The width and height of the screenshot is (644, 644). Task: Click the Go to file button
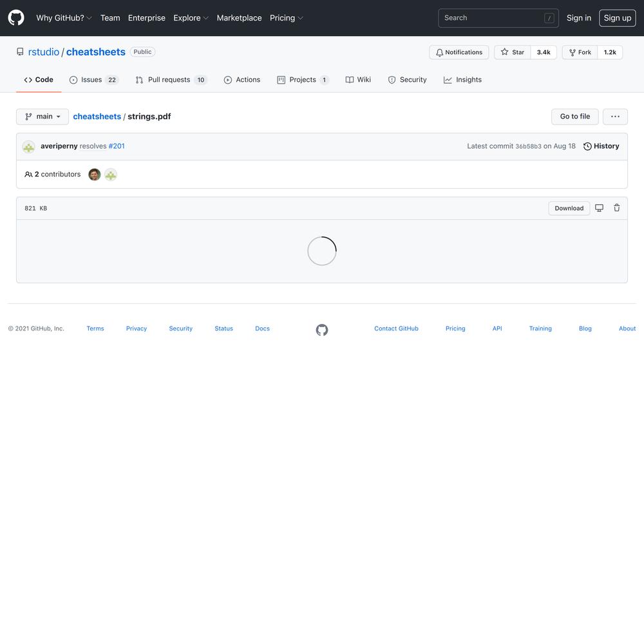pos(574,117)
